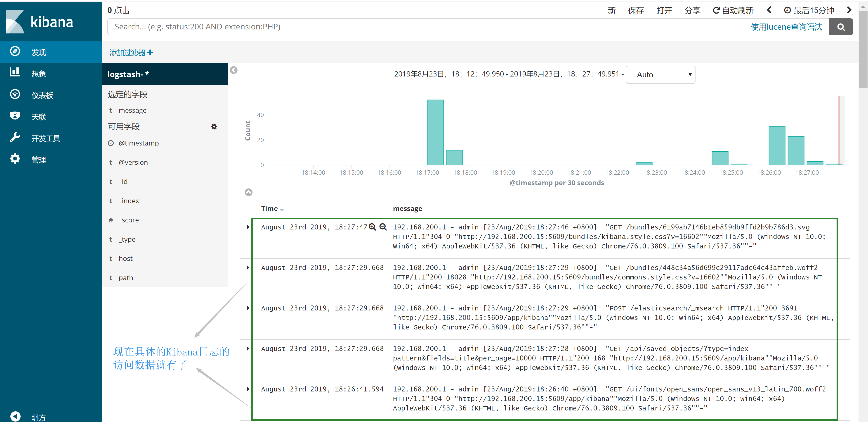The width and height of the screenshot is (868, 422).
Task: Open the Dashboard gauge icon
Action: pyautogui.click(x=15, y=94)
